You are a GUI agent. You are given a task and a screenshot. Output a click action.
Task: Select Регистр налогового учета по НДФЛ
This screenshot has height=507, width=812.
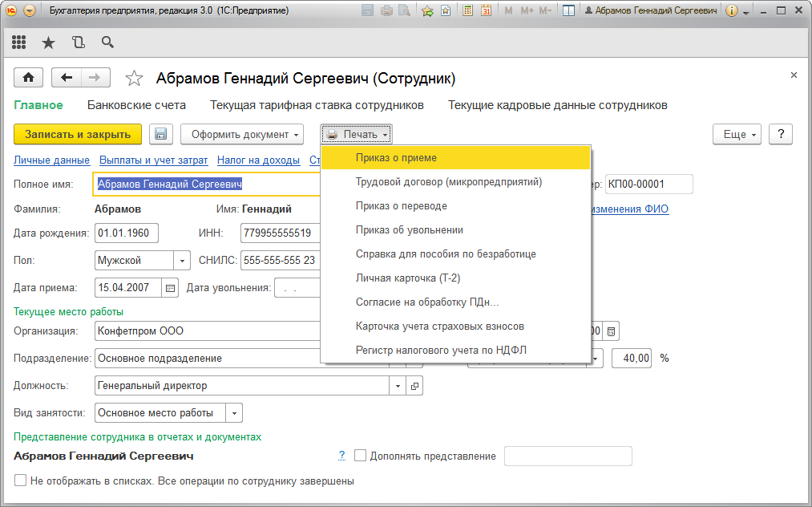(x=456, y=350)
